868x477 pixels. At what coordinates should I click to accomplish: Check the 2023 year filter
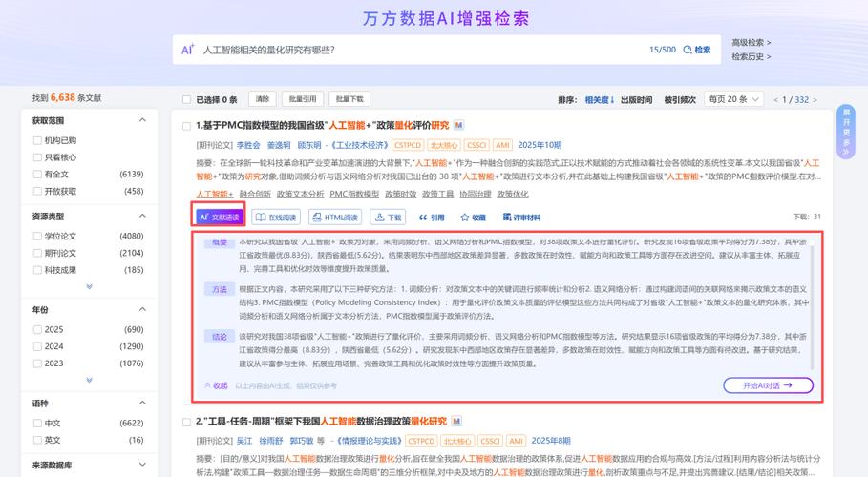click(x=37, y=363)
